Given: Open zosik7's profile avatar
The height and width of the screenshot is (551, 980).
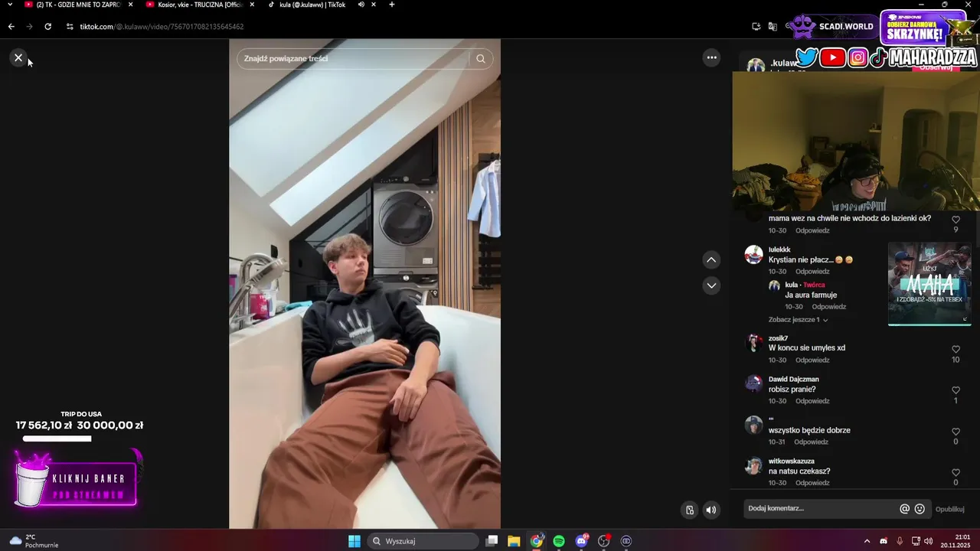Looking at the screenshot, I should click(x=754, y=342).
